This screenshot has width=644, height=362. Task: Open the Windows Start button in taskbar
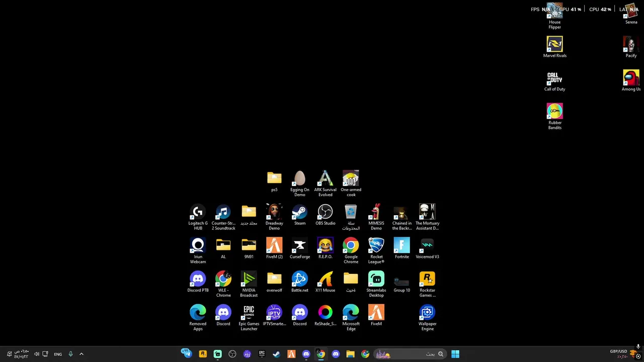(x=455, y=354)
